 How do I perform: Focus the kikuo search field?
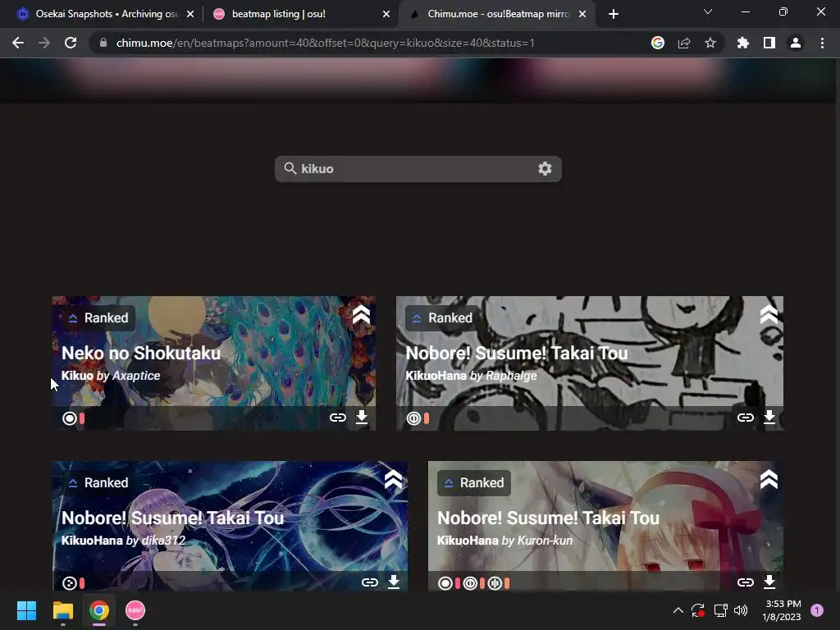(x=418, y=169)
